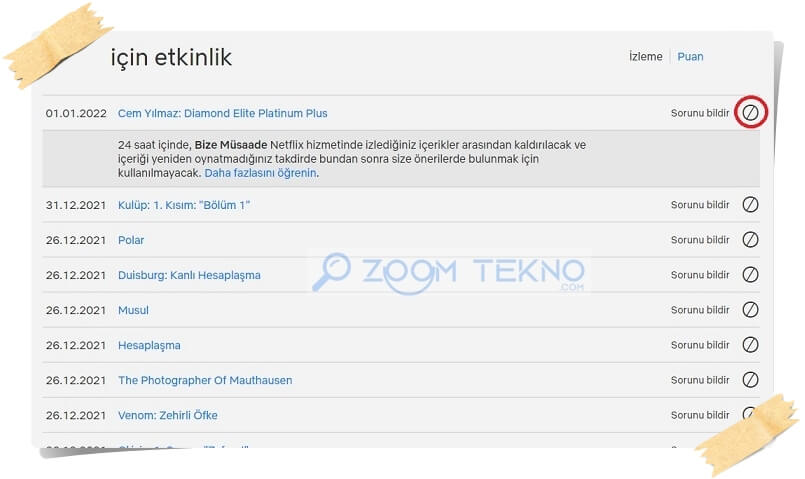Select the date beside Polar
805x479 pixels.
(76, 240)
